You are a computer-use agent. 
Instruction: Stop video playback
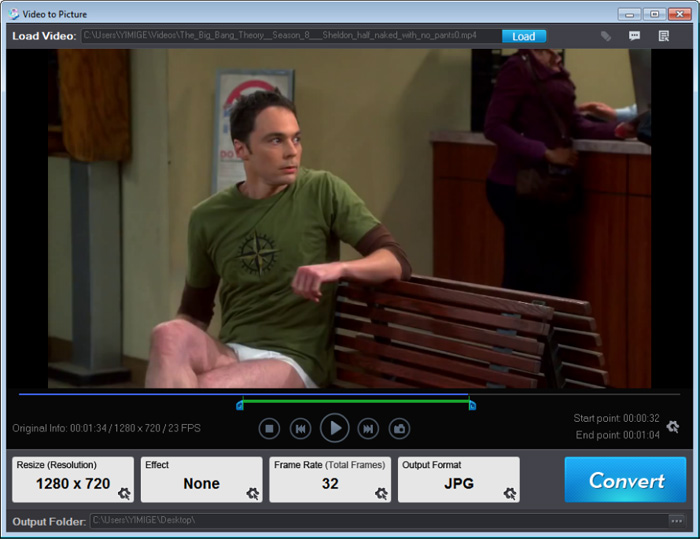click(x=269, y=429)
